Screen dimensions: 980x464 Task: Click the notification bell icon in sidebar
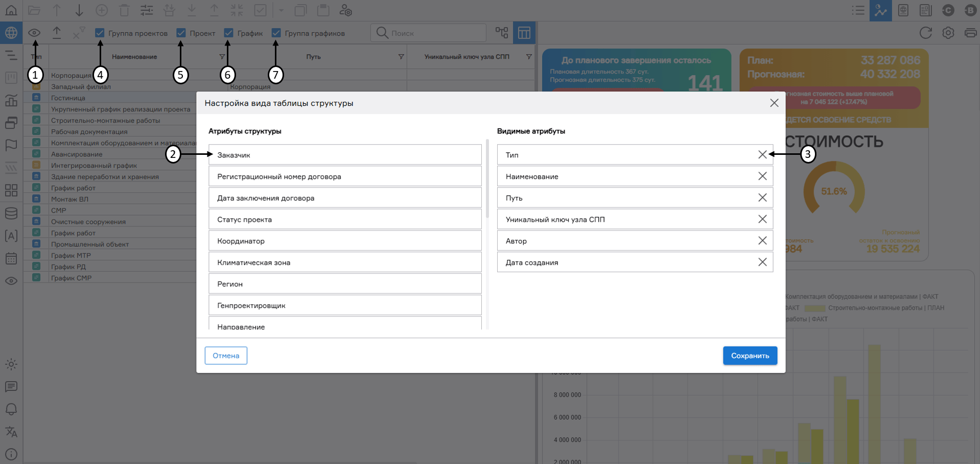click(x=11, y=409)
